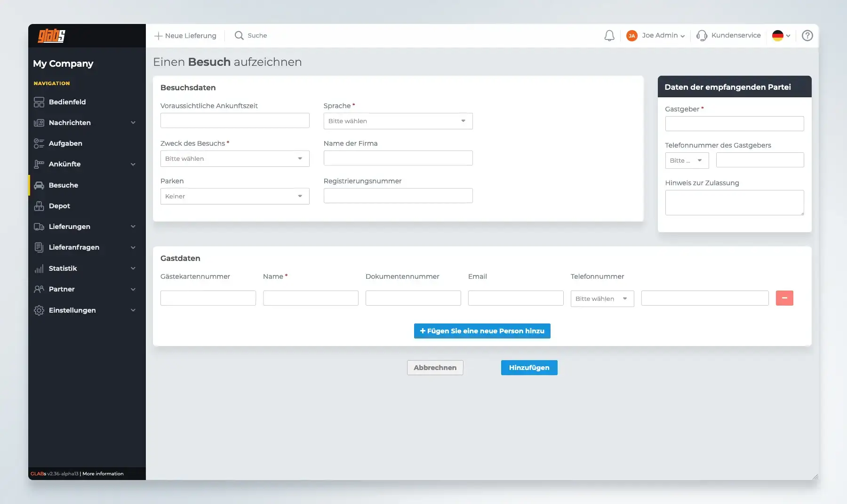The image size is (847, 504).
Task: Click Fügen Sie eine neue Person hinzu
Action: click(x=482, y=331)
